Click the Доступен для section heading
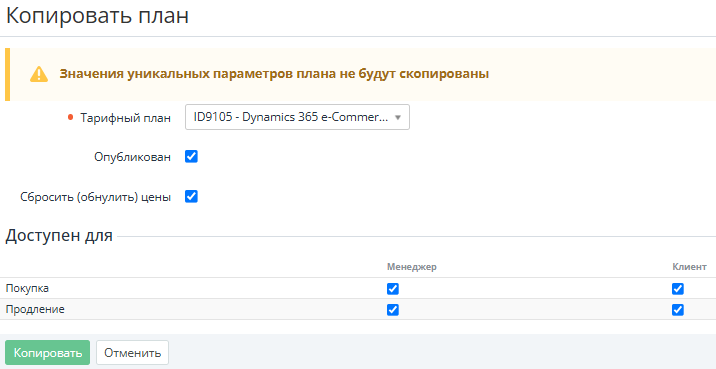This screenshot has height=369, width=716. click(59, 236)
